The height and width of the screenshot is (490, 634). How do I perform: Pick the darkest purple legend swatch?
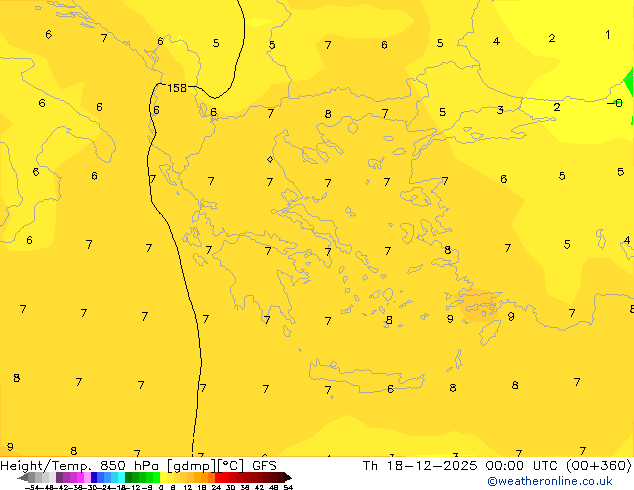[59, 477]
